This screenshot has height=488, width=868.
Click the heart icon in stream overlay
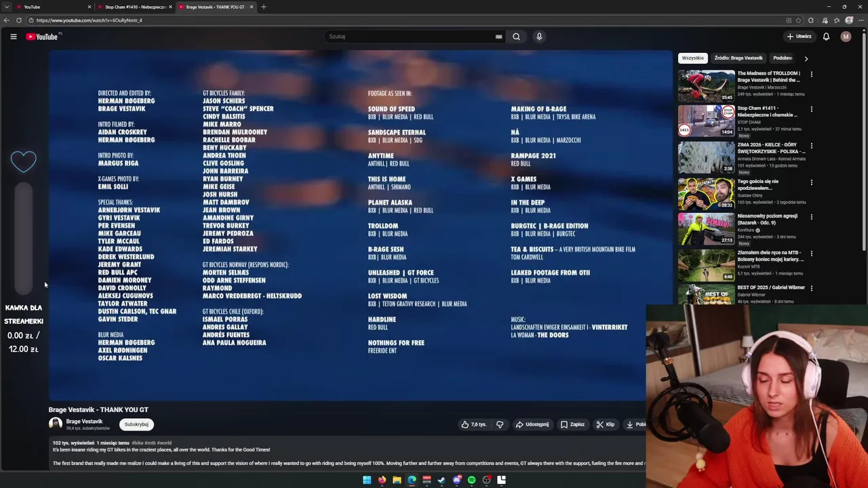pos(24,161)
